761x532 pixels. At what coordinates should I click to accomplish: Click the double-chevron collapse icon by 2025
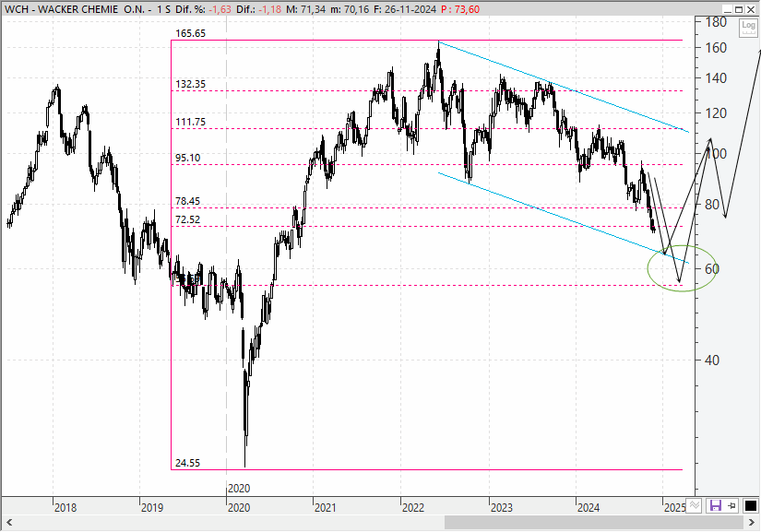point(695,505)
